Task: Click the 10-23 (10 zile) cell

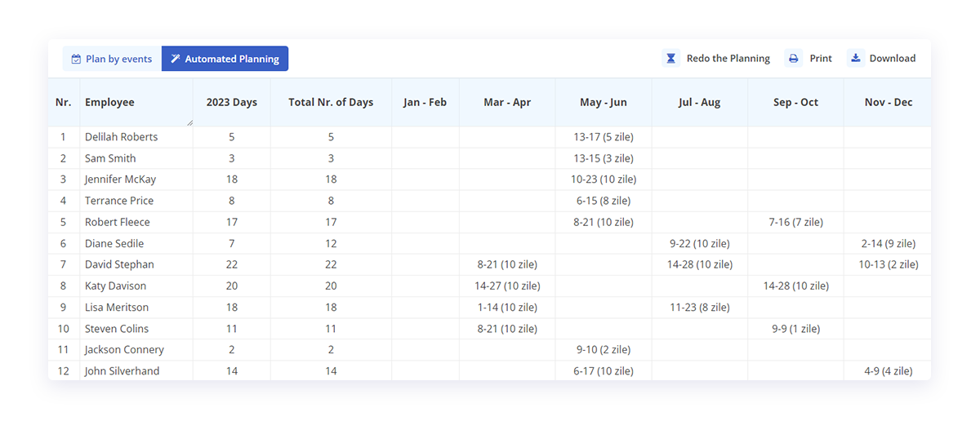Action: (604, 179)
